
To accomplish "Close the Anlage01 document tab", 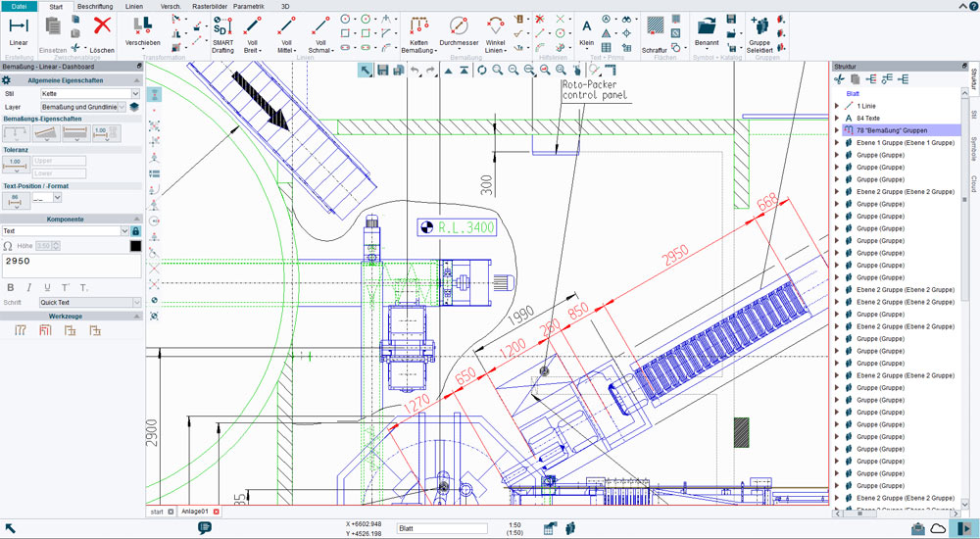I will [217, 512].
